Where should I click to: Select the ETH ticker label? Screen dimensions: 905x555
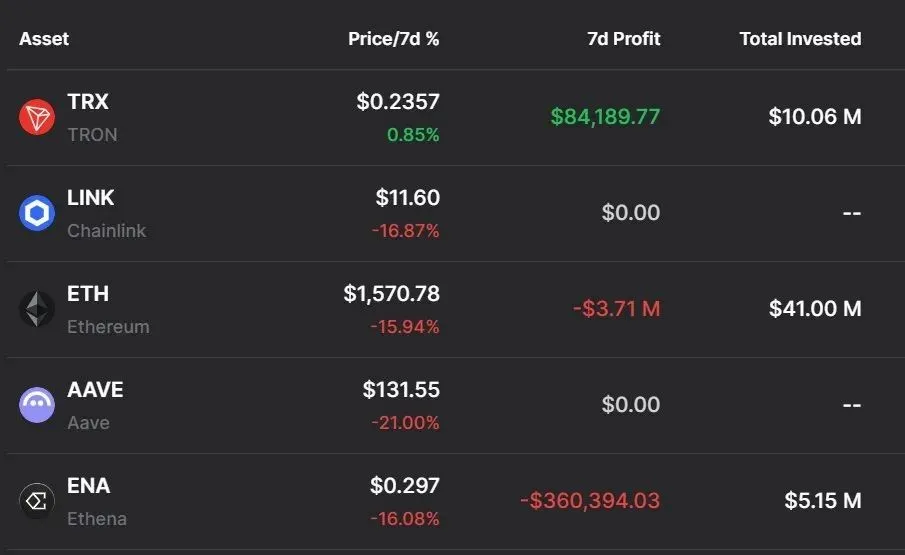click(88, 294)
